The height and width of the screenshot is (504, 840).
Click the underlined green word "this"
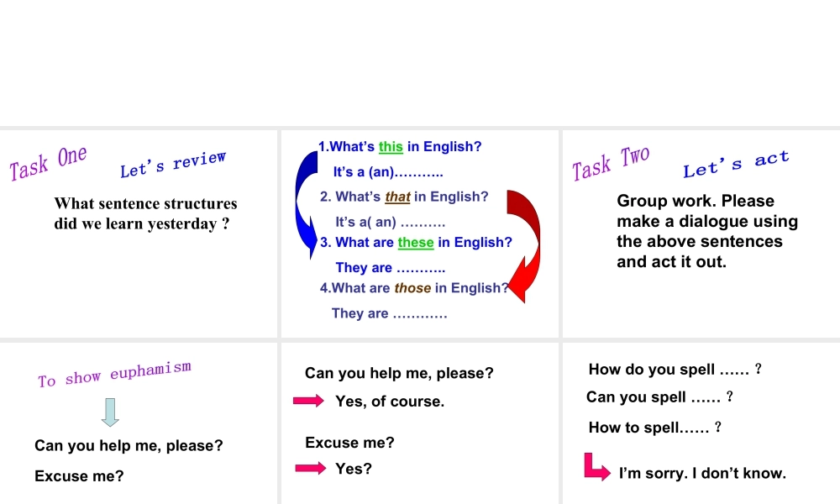(x=391, y=147)
